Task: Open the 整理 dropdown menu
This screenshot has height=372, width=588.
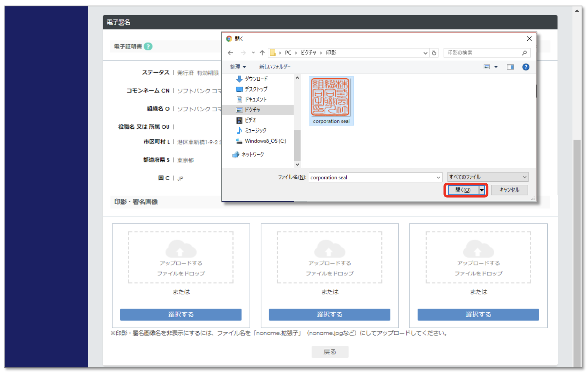Action: 238,67
